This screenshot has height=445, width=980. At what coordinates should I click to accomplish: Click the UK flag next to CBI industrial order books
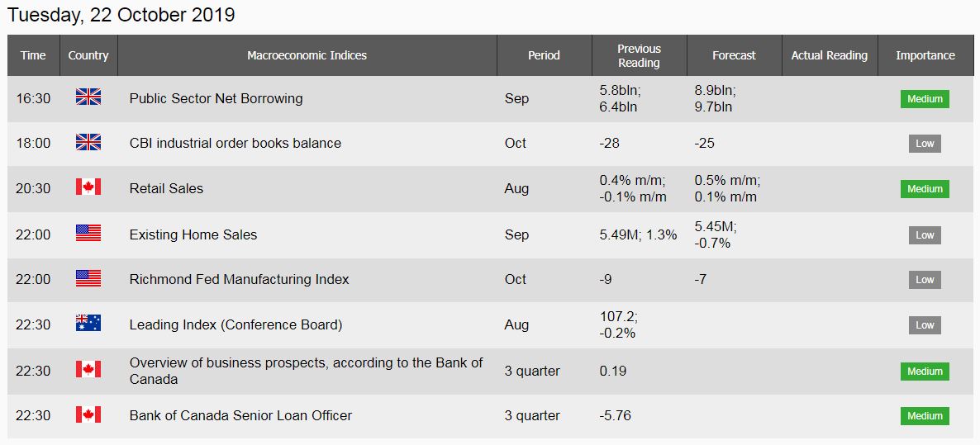88,142
